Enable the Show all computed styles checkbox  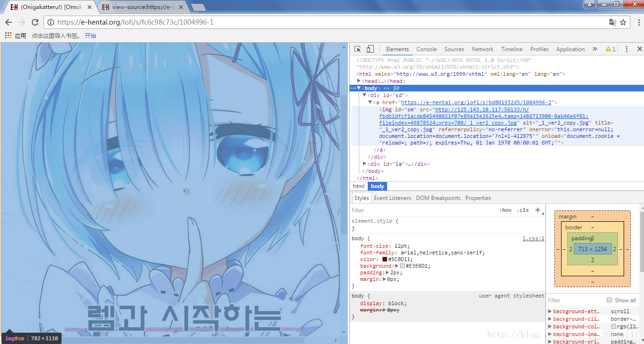(609, 300)
